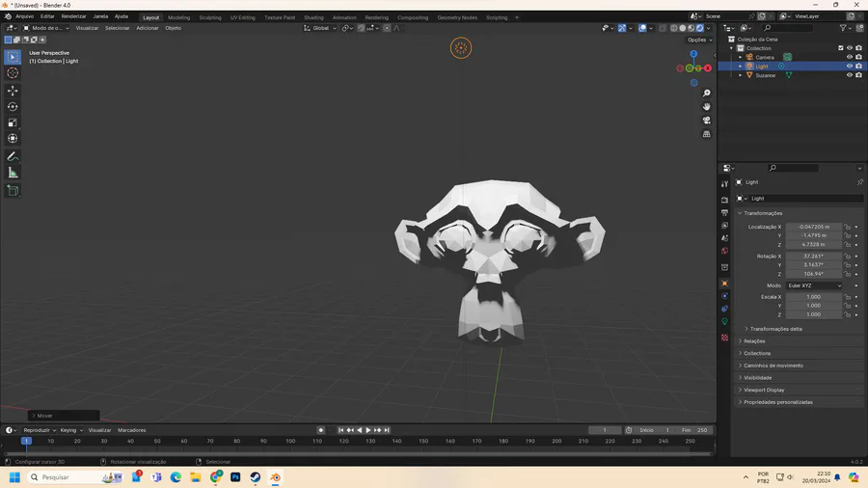Select the Transform tool
868x488 pixels.
click(x=13, y=139)
